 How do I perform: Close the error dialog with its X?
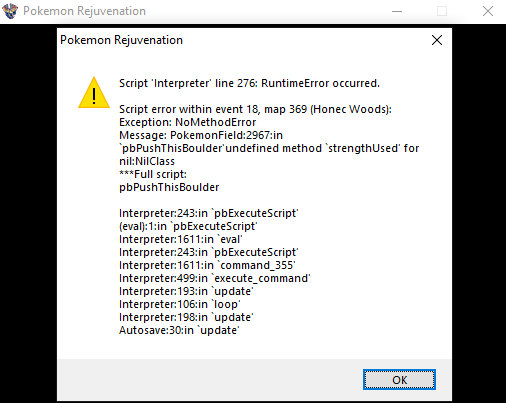(x=437, y=40)
